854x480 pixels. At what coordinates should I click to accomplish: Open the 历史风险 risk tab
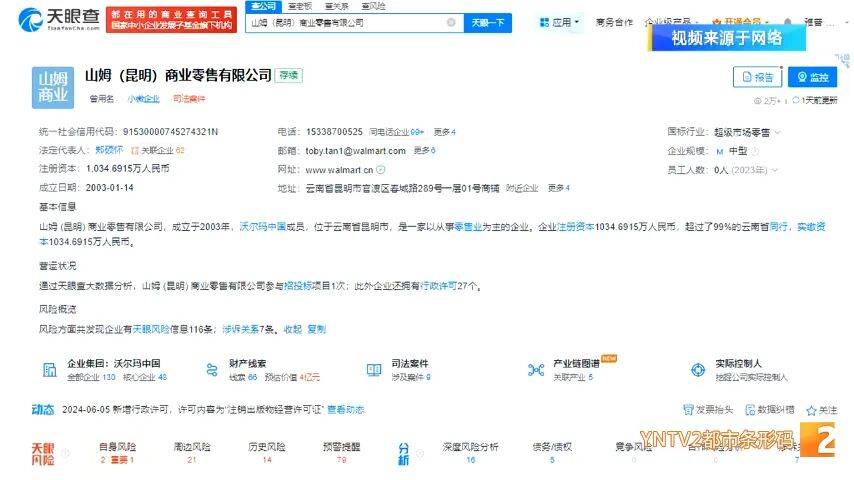coord(267,452)
